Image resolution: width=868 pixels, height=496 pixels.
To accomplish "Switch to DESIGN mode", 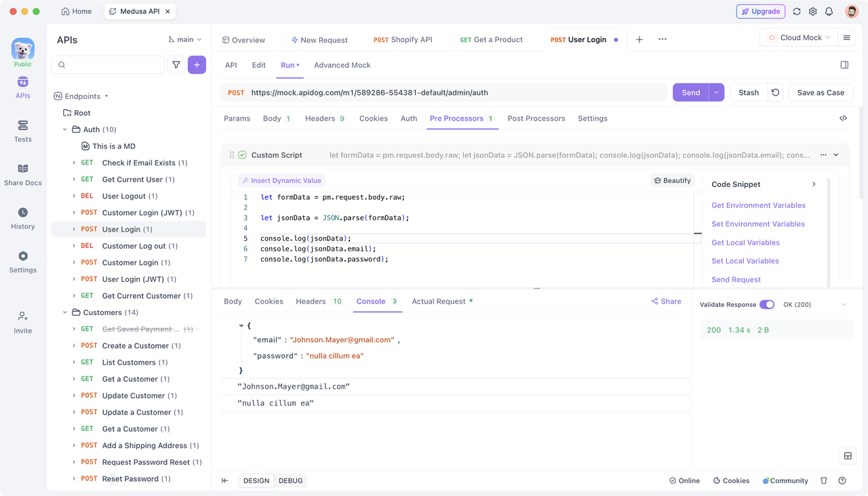I will pyautogui.click(x=256, y=480).
